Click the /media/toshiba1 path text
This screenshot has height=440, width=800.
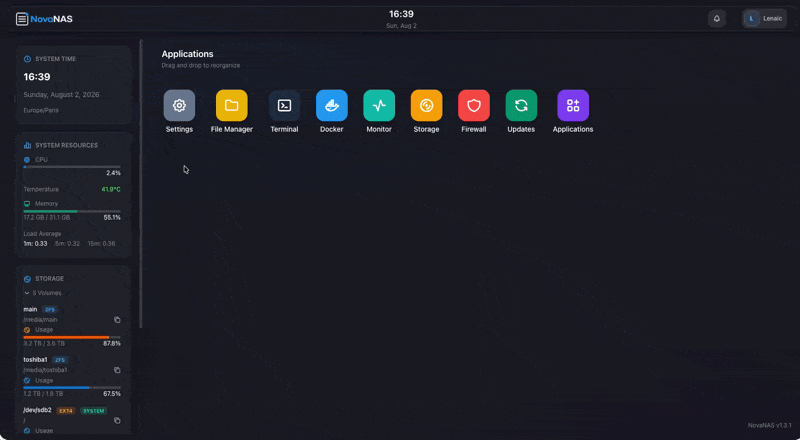tap(45, 370)
